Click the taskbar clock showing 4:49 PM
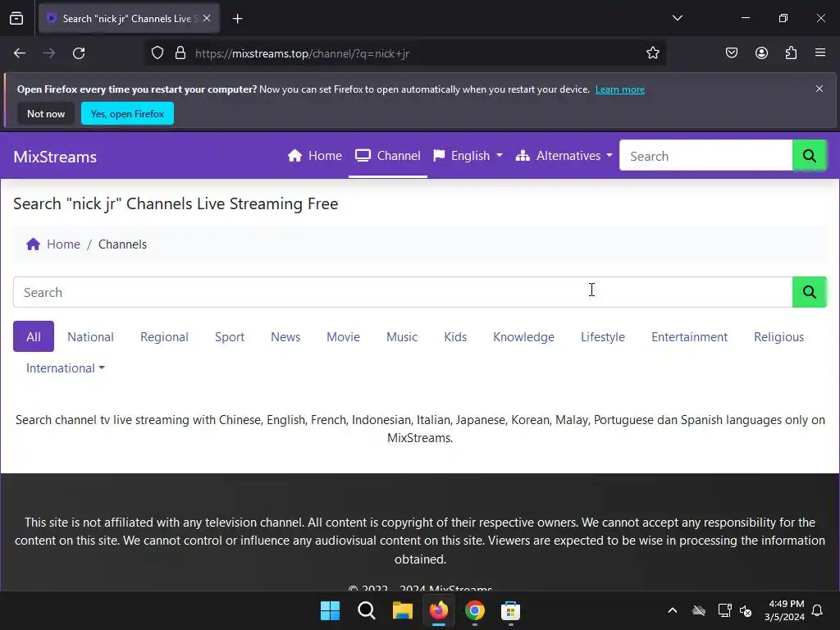Image resolution: width=840 pixels, height=630 pixels. pos(785,610)
